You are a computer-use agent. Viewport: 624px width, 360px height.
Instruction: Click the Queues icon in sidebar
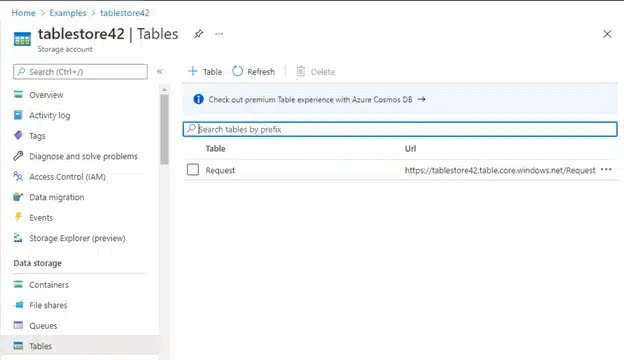(x=18, y=325)
